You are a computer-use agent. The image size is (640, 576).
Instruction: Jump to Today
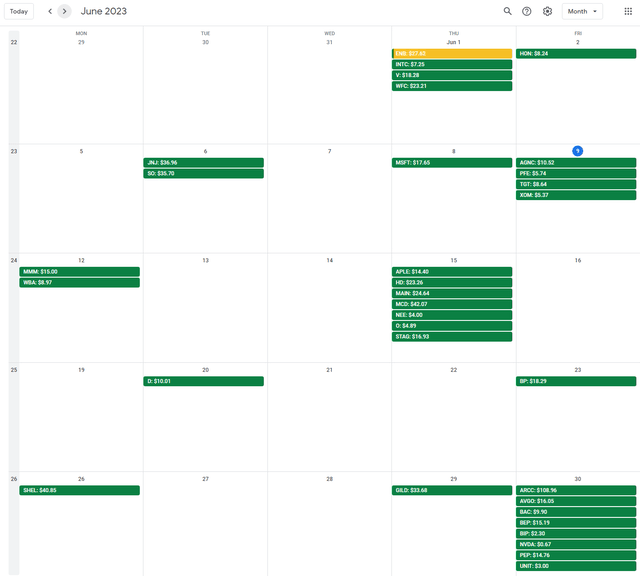click(x=19, y=11)
